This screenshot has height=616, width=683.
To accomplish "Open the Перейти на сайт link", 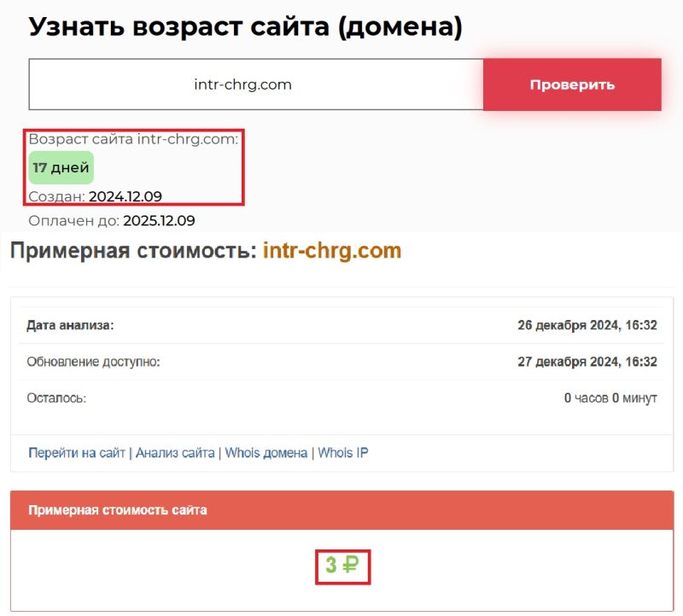I will point(77,453).
